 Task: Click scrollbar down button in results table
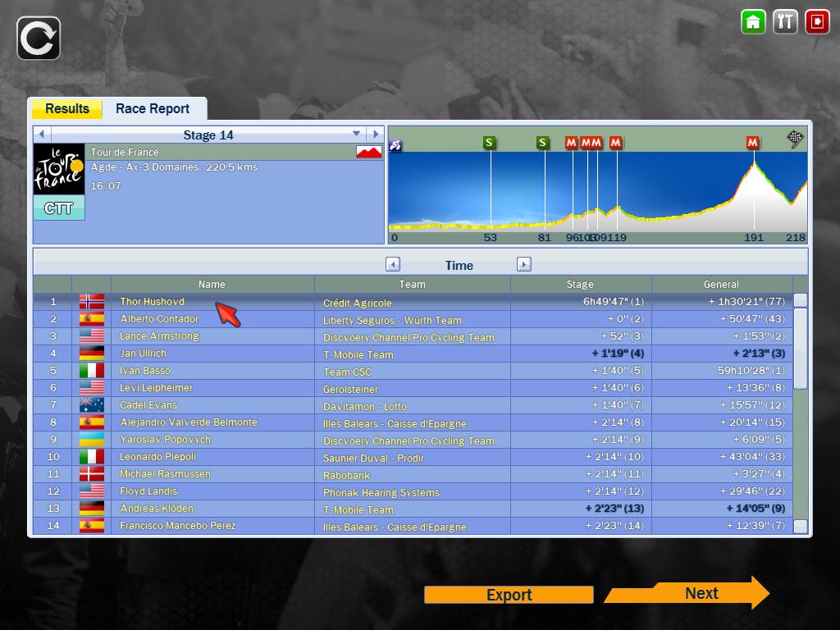[x=800, y=526]
